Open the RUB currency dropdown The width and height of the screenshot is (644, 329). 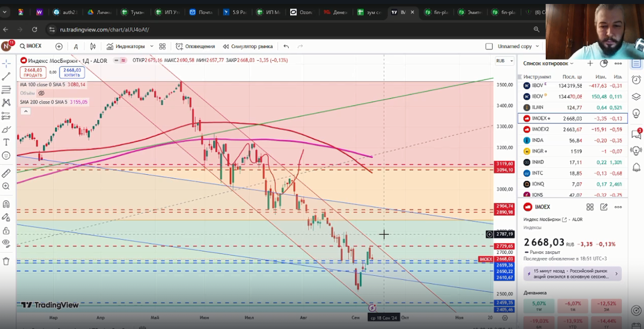tap(504, 61)
